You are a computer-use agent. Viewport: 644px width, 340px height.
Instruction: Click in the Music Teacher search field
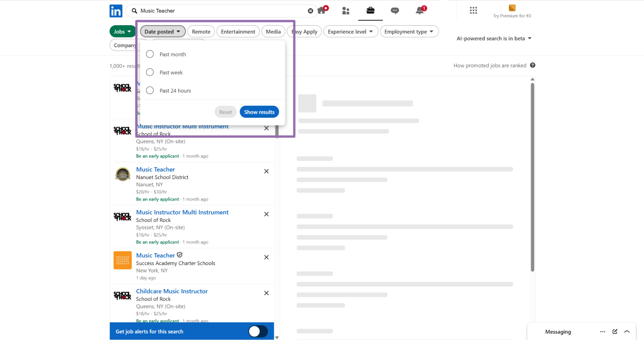pyautogui.click(x=222, y=11)
